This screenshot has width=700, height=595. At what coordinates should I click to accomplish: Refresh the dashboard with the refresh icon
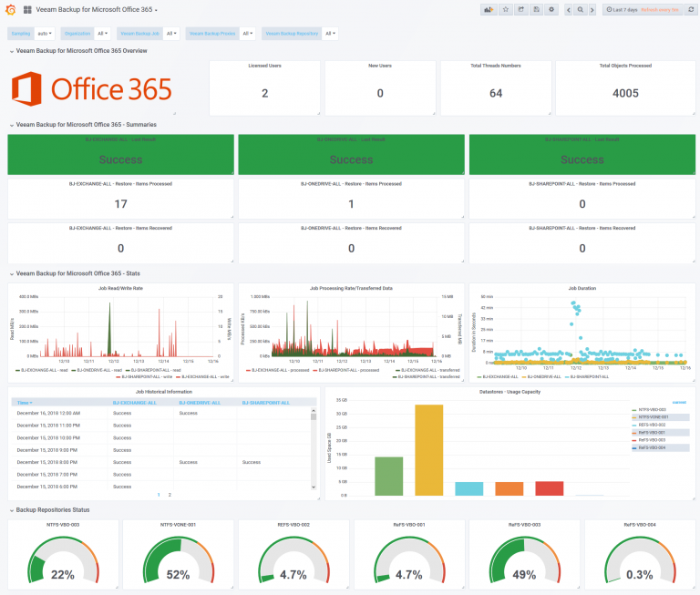click(691, 9)
